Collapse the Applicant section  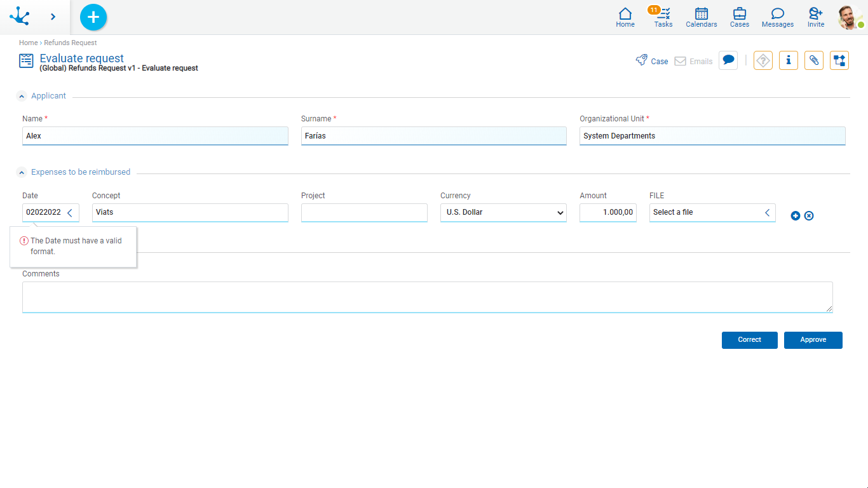(x=22, y=97)
